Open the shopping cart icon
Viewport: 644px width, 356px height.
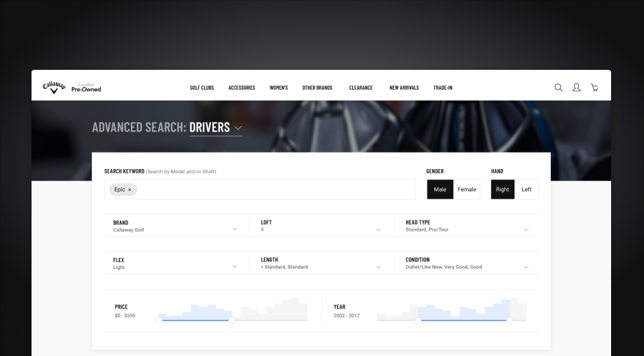(x=594, y=88)
